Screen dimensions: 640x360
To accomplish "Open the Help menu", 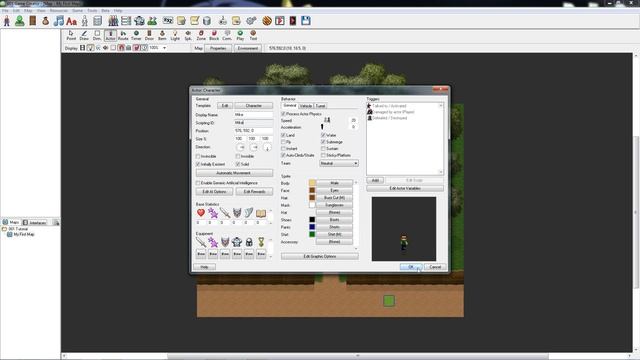I will [118, 11].
